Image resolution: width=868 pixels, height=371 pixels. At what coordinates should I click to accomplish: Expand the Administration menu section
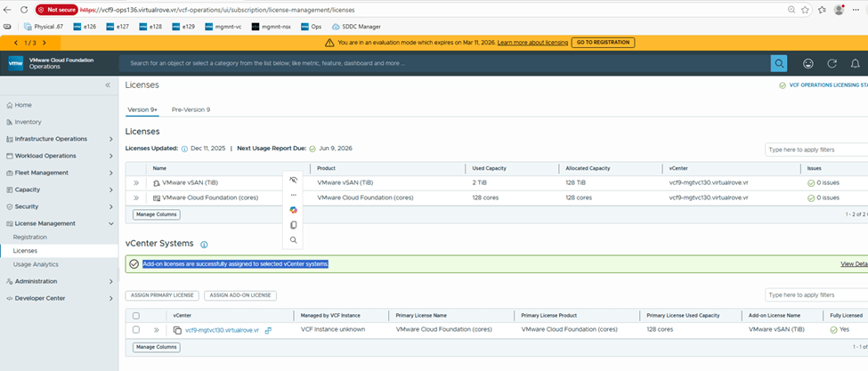tap(110, 281)
